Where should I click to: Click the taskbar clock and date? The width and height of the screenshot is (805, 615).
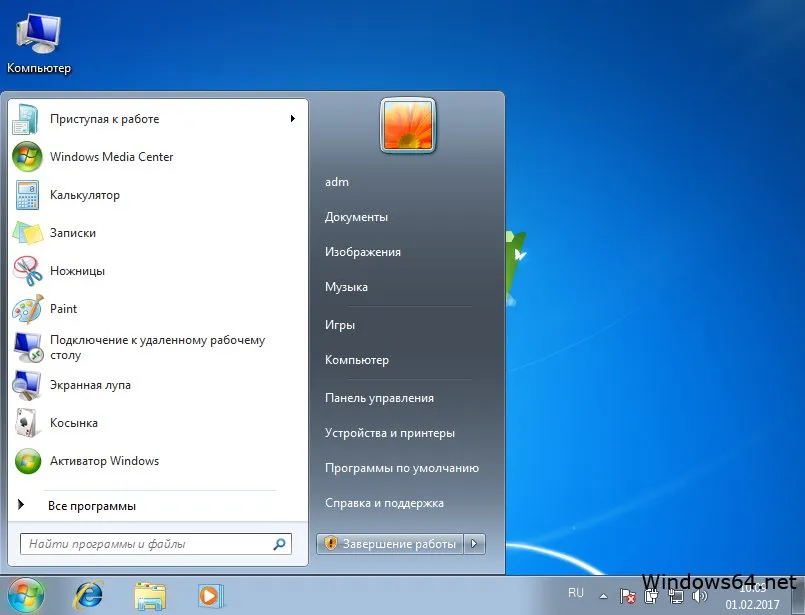pos(753,596)
